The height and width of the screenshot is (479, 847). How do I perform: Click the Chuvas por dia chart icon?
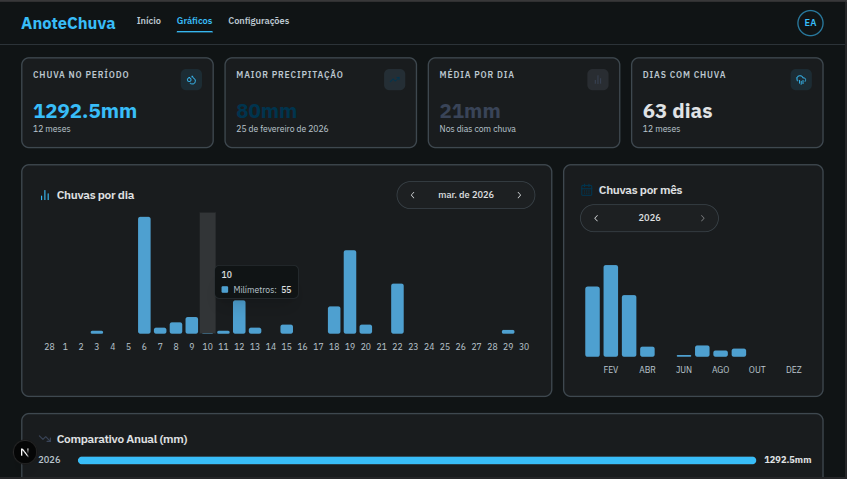click(45, 195)
